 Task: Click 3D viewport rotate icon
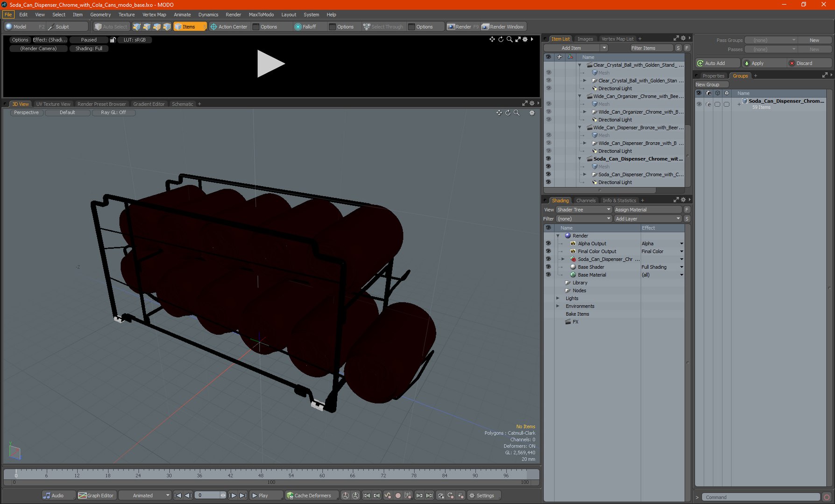point(508,112)
